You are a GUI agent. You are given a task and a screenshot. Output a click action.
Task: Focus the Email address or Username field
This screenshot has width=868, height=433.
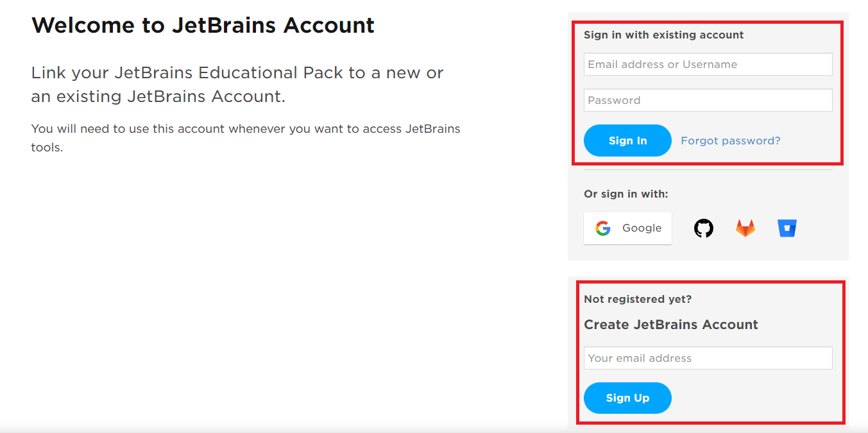tap(708, 64)
